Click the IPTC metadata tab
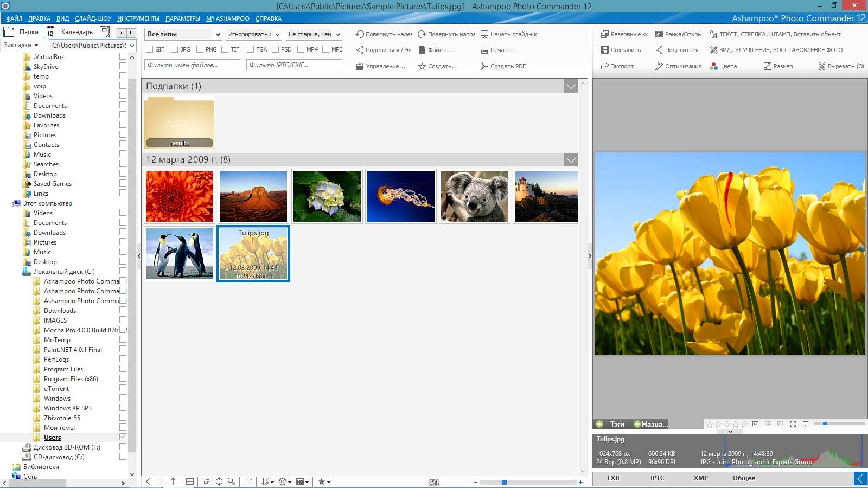This screenshot has height=488, width=868. coord(658,478)
